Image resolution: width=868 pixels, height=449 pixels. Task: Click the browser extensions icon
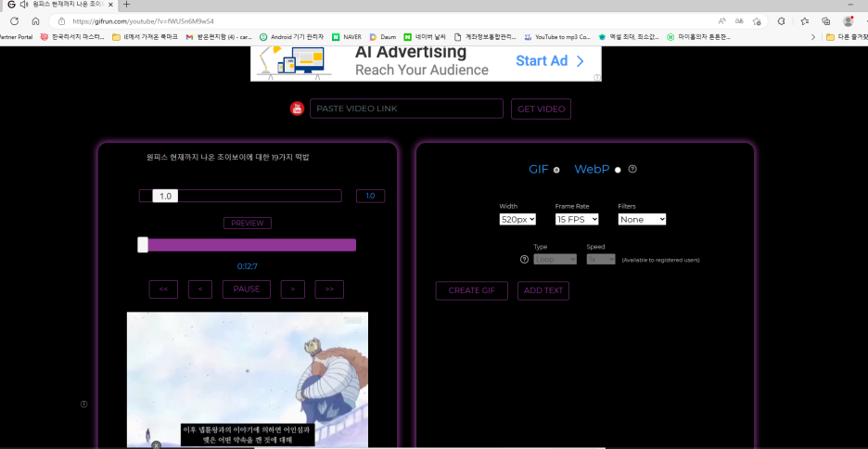tap(781, 21)
